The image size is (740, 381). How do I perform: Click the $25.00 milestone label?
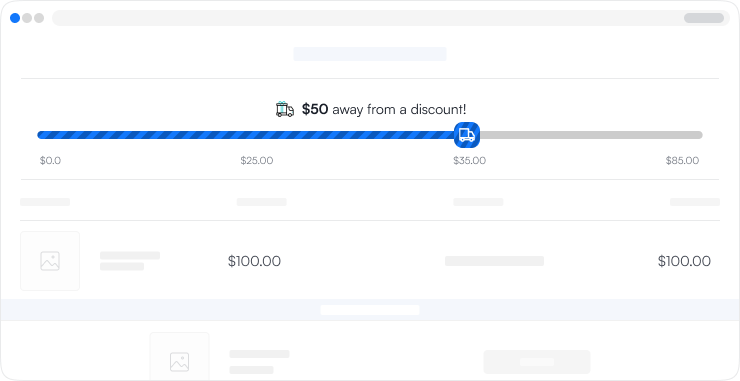pyautogui.click(x=257, y=161)
